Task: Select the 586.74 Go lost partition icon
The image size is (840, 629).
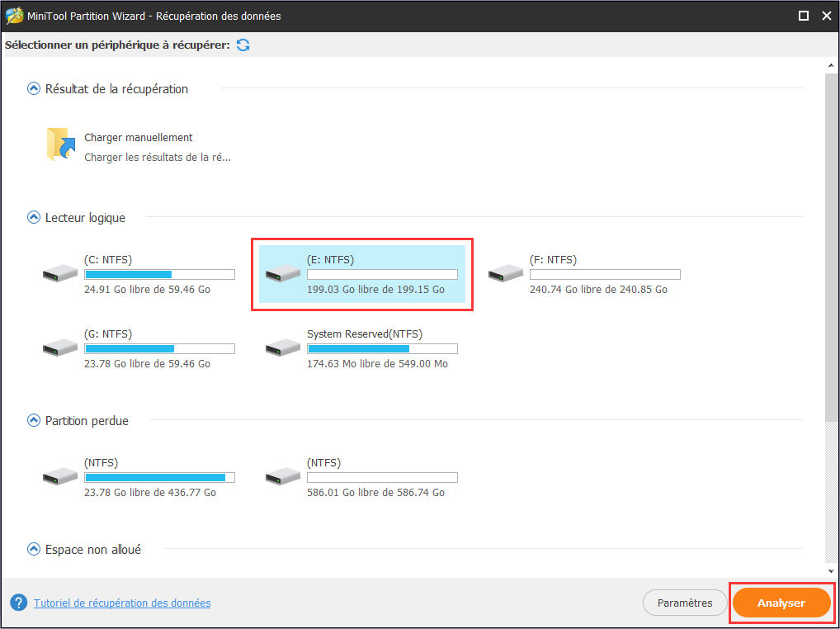Action: tap(283, 477)
